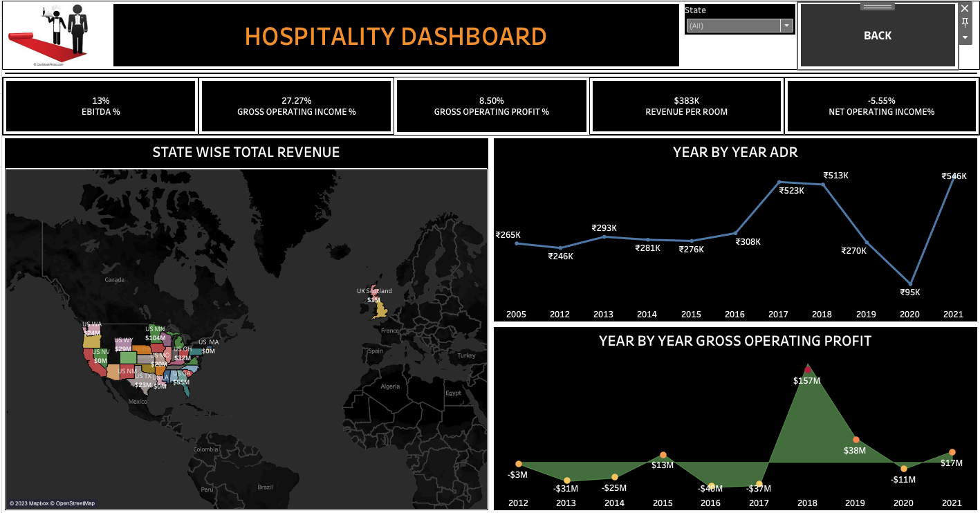Open the More Options caret below pin icon

[x=965, y=37]
